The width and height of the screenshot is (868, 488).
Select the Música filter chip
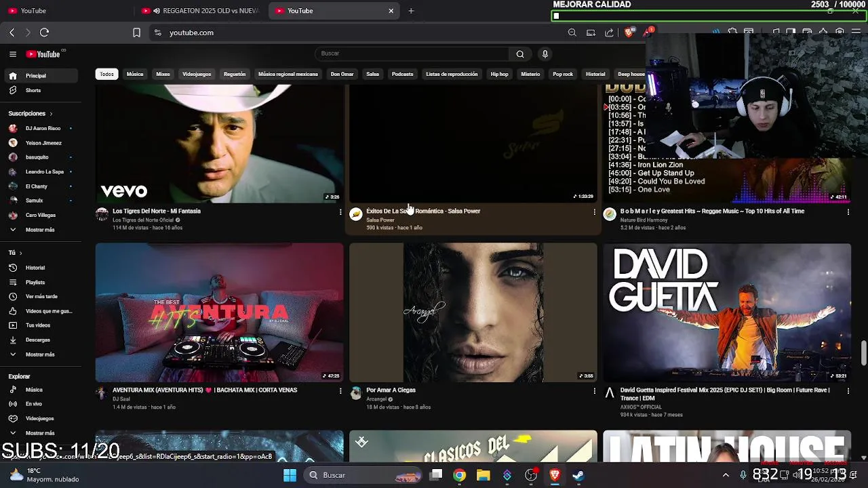click(x=135, y=74)
